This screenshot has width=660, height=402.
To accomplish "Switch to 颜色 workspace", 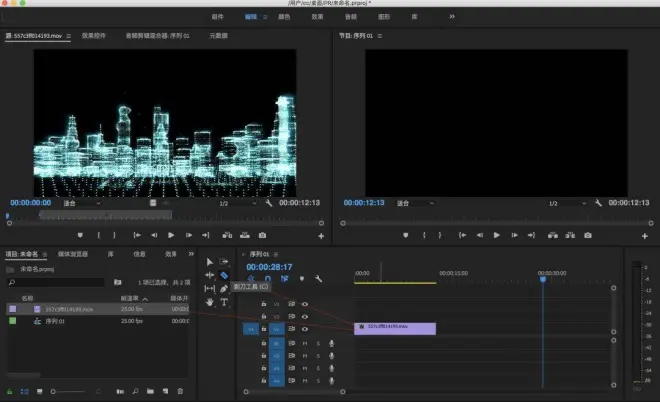I will [284, 17].
